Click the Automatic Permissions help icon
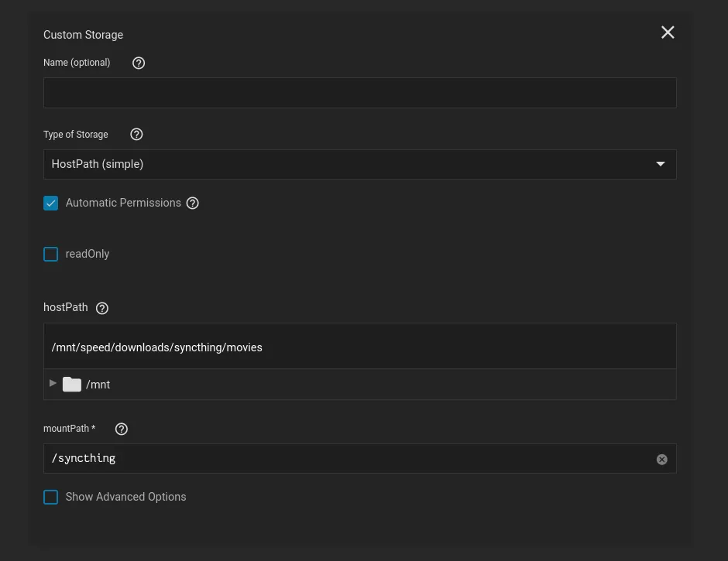The image size is (728, 561). pos(193,204)
